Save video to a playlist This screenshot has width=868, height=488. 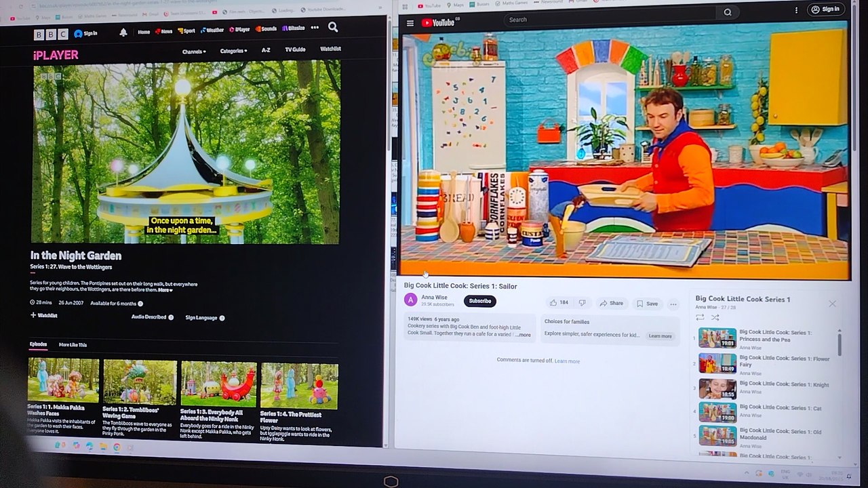click(x=647, y=304)
